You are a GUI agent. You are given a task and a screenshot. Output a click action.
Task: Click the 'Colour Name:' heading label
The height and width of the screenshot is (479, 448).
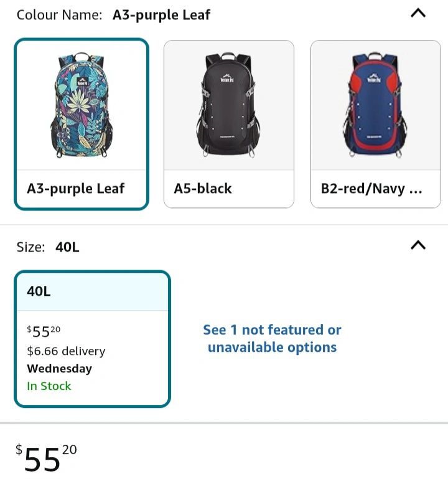59,15
